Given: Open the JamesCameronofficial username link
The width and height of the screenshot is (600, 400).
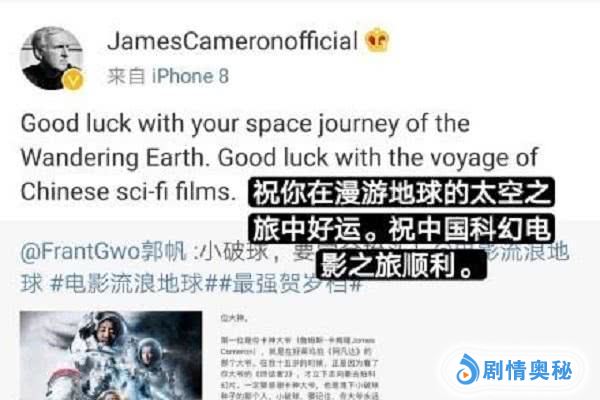Looking at the screenshot, I should click(233, 41).
